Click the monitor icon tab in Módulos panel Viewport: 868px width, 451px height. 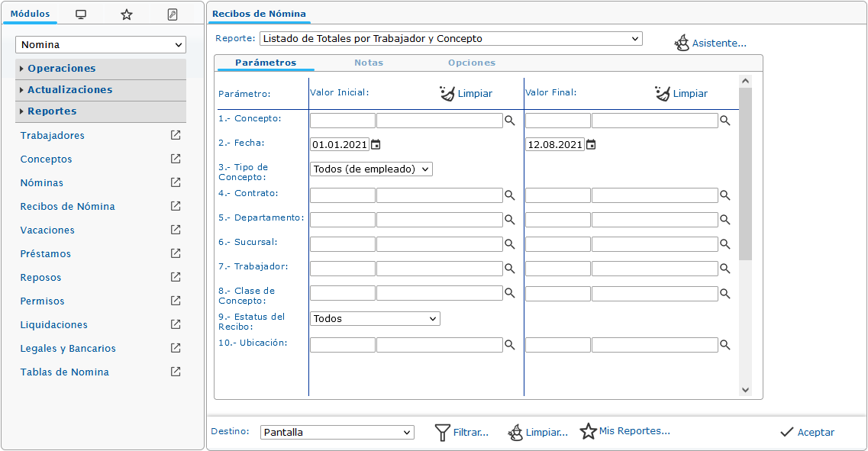point(81,14)
